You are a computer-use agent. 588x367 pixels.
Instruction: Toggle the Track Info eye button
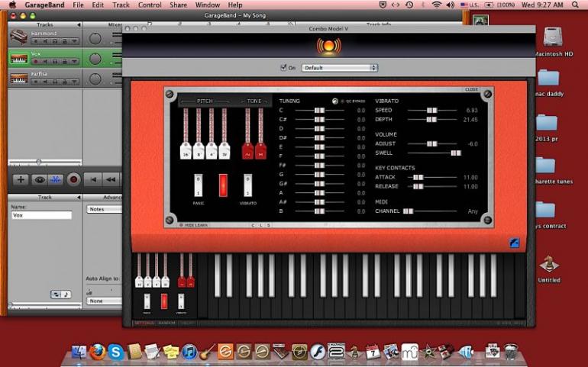[x=39, y=180]
